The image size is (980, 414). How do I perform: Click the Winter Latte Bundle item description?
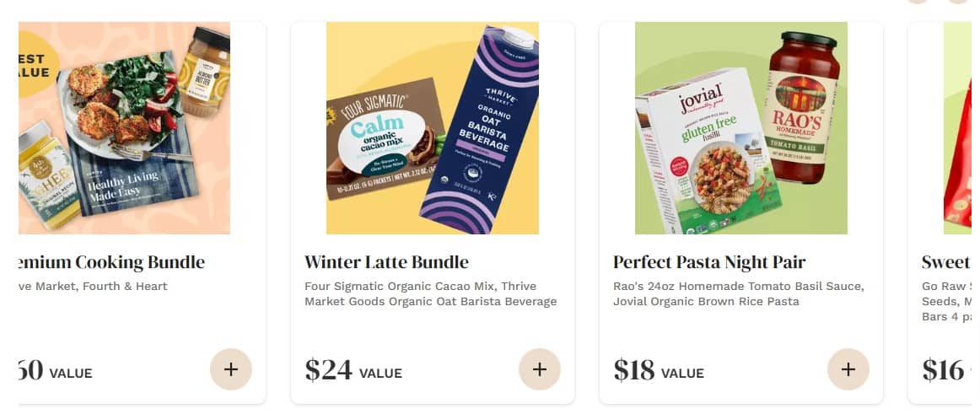pyautogui.click(x=431, y=294)
